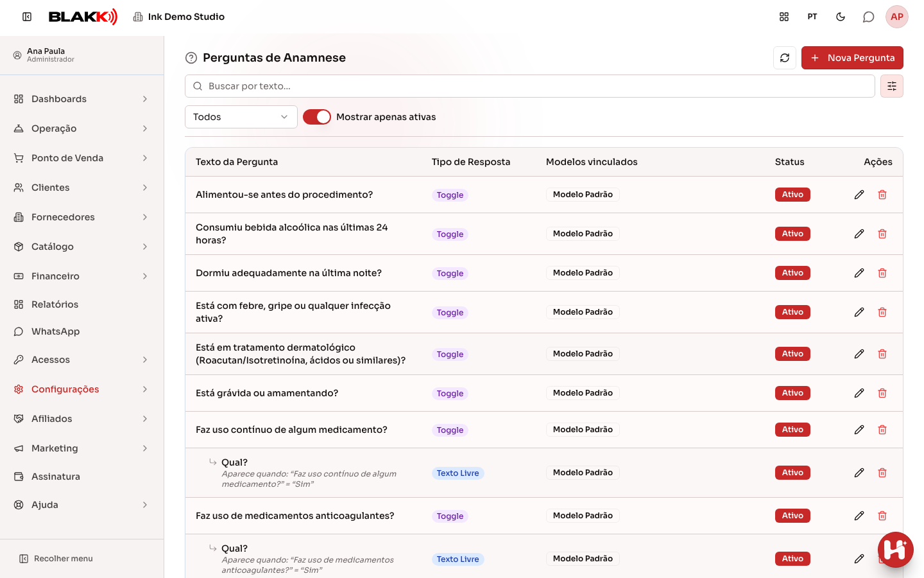Expand the Catálogo sidebar menu

click(82, 247)
